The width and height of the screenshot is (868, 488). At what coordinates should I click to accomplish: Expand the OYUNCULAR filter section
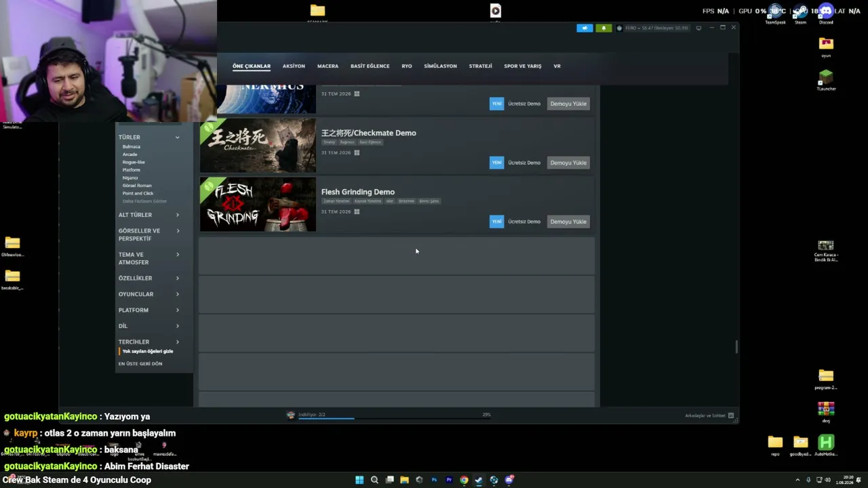click(149, 294)
